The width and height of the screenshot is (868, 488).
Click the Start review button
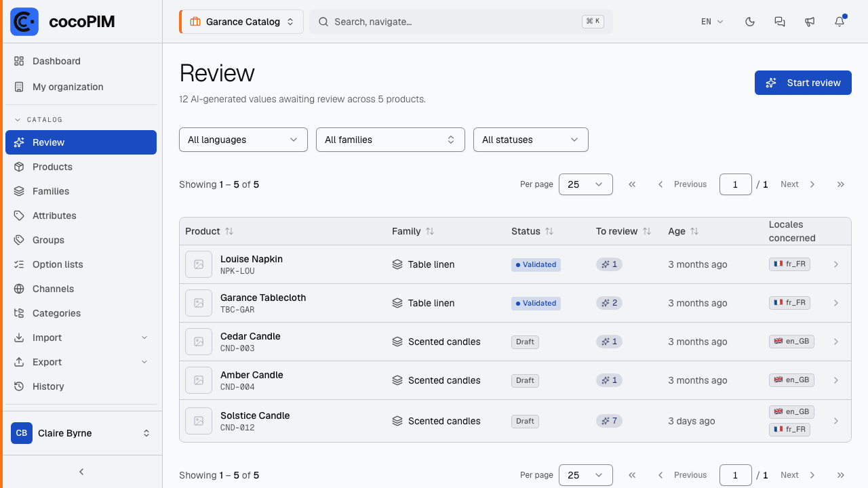coord(803,83)
